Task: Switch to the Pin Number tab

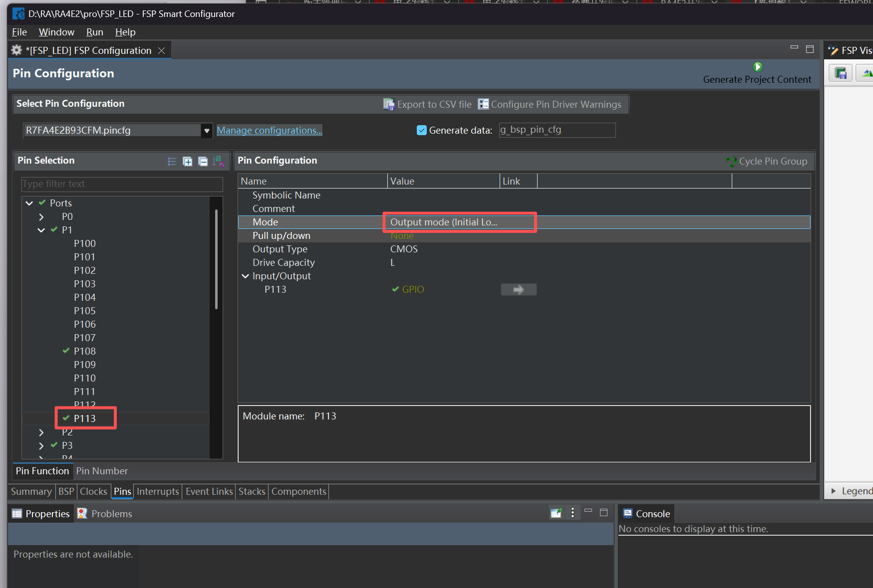Action: click(x=102, y=471)
